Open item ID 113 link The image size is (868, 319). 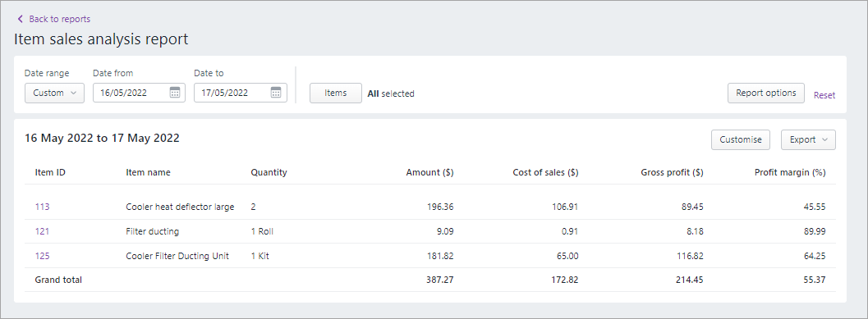pos(42,207)
